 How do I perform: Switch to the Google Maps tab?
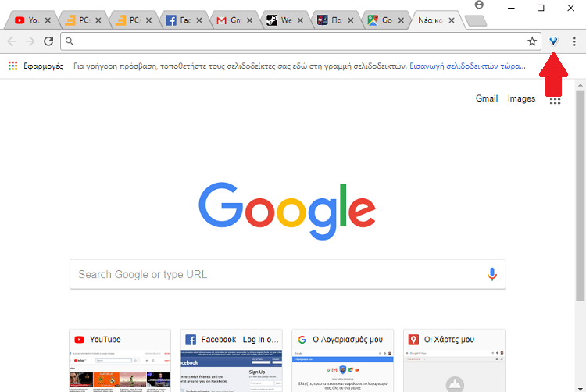pyautogui.click(x=385, y=20)
